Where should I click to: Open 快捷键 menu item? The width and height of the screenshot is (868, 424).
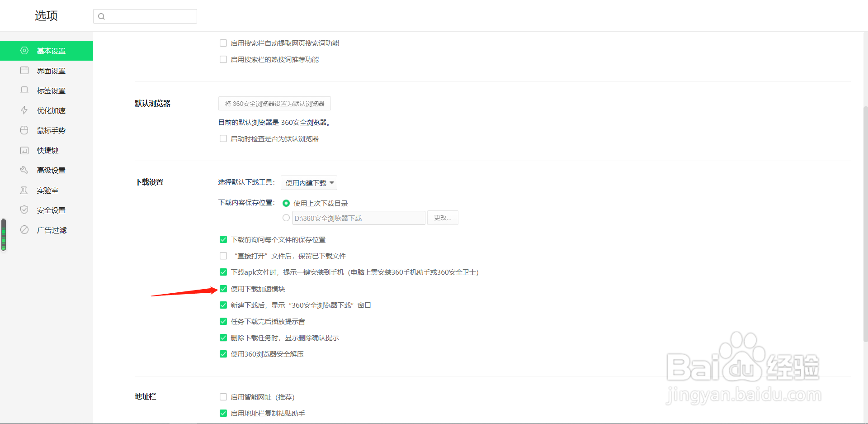(x=47, y=150)
